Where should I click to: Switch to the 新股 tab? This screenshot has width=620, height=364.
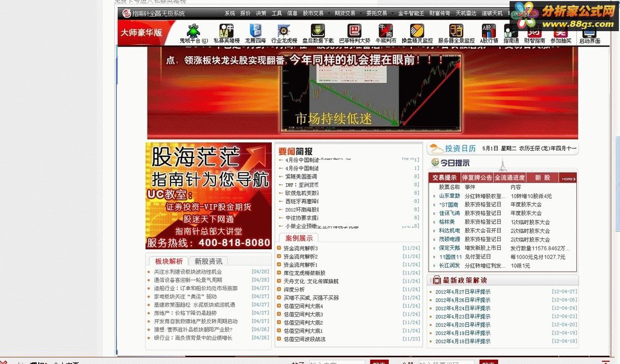pyautogui.click(x=542, y=178)
